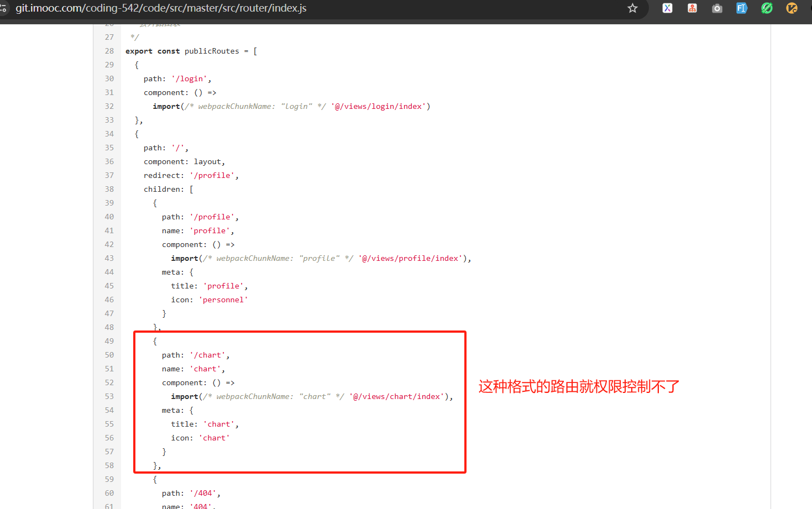Click line number 34
The width and height of the screenshot is (812, 509).
(x=109, y=134)
